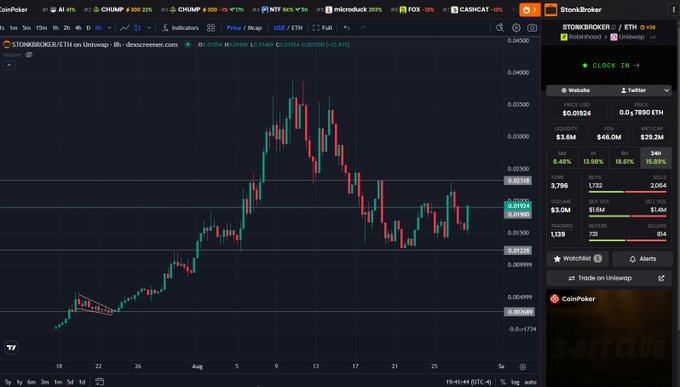The height and width of the screenshot is (387, 680).
Task: Click the CoinPoker advertisement thumbnail
Action: click(x=609, y=338)
